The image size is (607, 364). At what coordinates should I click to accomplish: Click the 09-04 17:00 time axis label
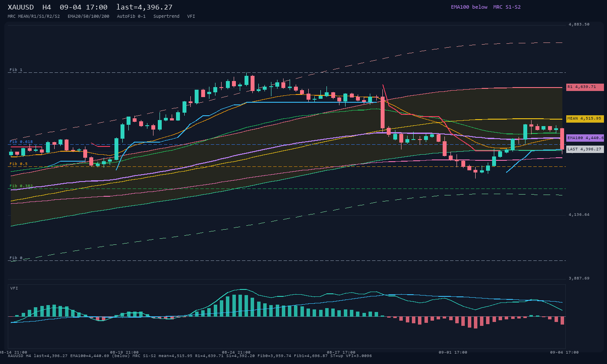point(565,352)
